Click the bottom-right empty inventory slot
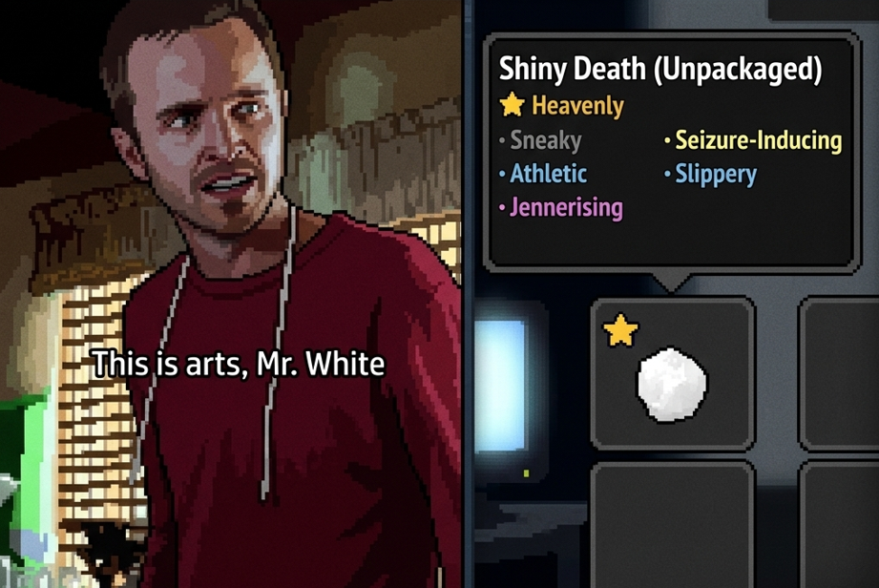 (x=839, y=525)
